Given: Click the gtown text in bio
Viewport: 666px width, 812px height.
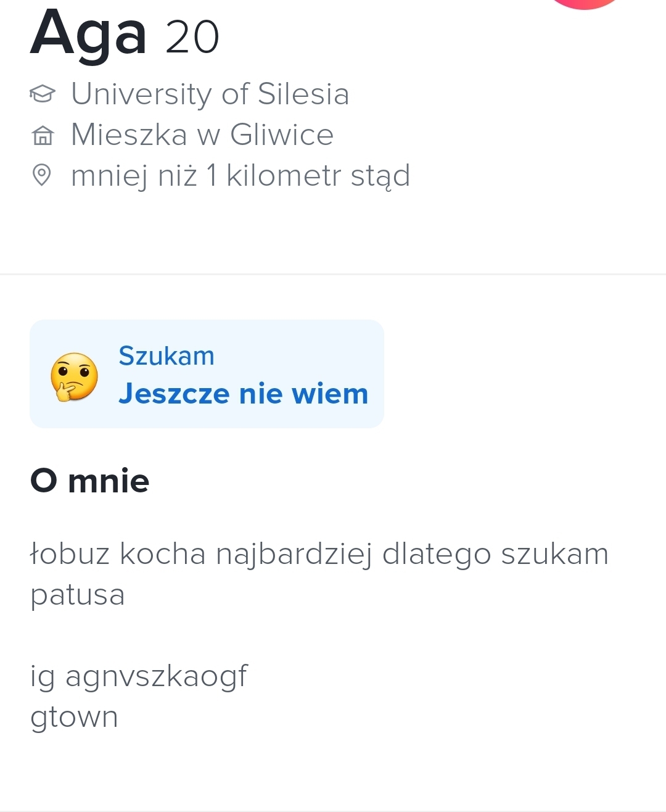Looking at the screenshot, I should tap(74, 717).
